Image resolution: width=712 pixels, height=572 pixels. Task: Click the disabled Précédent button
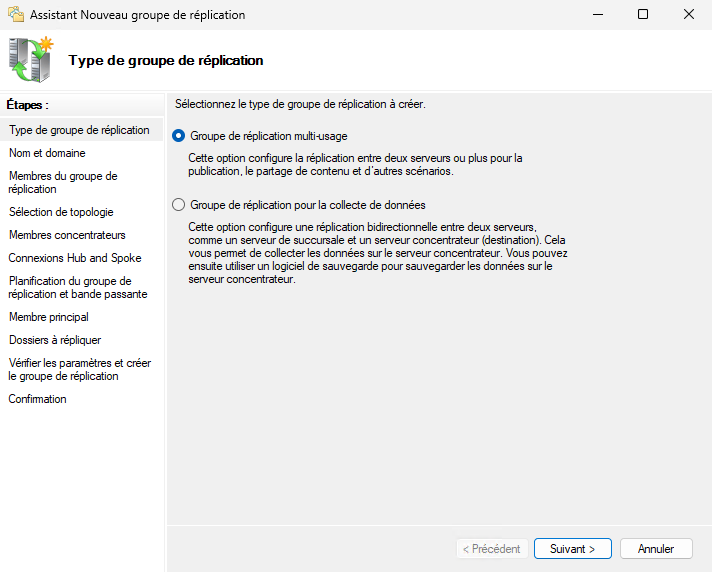492,548
